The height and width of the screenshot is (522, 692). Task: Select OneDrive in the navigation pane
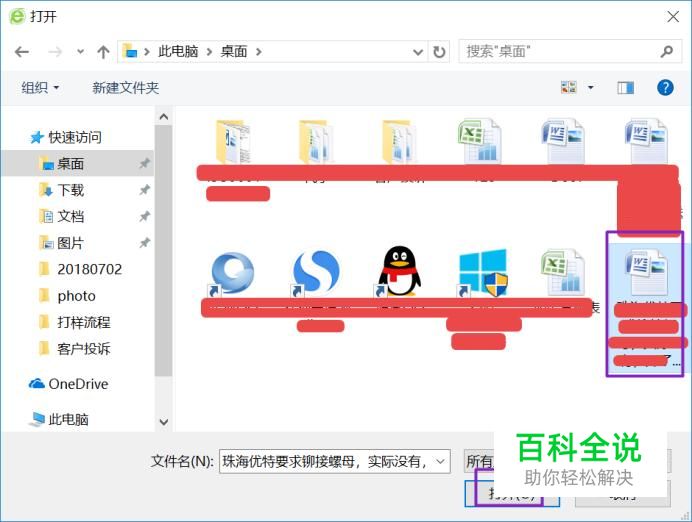(68, 384)
